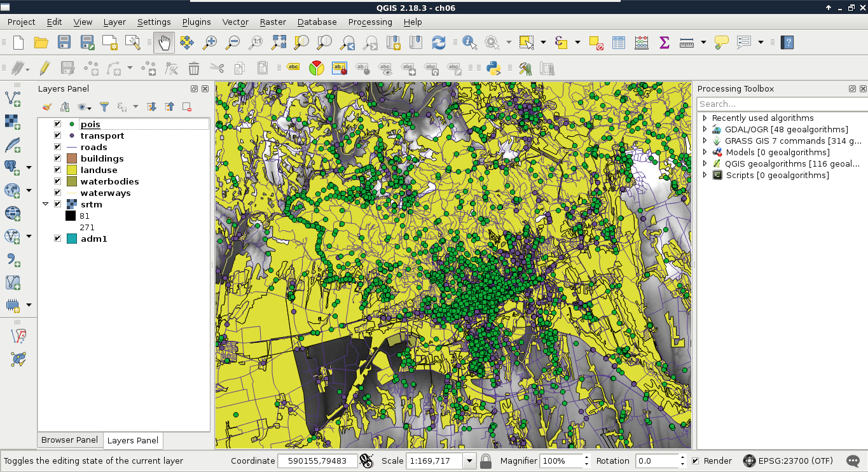Hide the buildings layer checkbox

tap(58, 158)
